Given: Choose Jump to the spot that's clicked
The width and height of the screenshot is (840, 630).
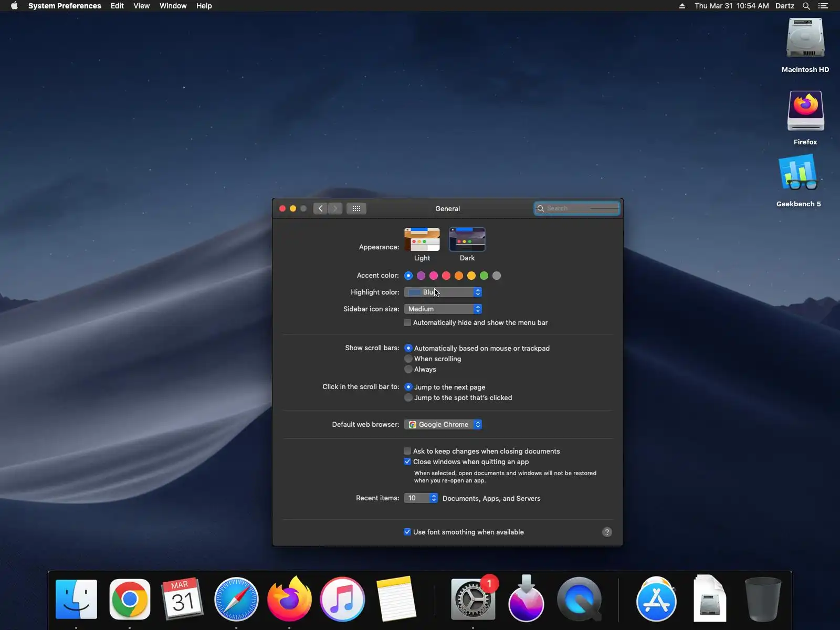Looking at the screenshot, I should coord(408,397).
